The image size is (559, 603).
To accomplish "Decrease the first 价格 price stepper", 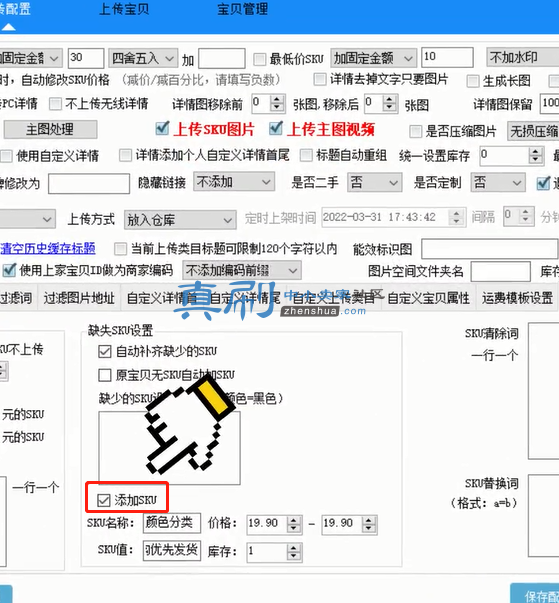I will coord(294,528).
